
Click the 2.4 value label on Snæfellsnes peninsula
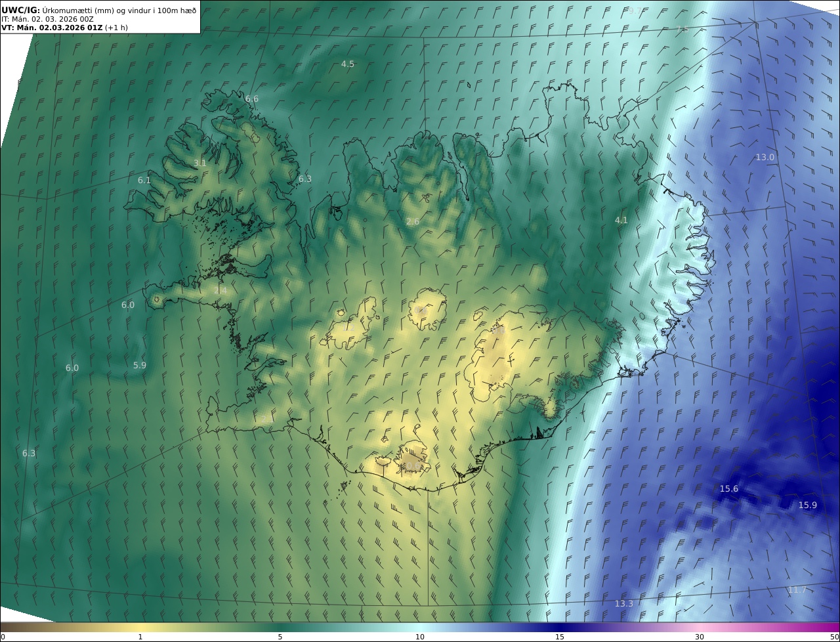220,290
